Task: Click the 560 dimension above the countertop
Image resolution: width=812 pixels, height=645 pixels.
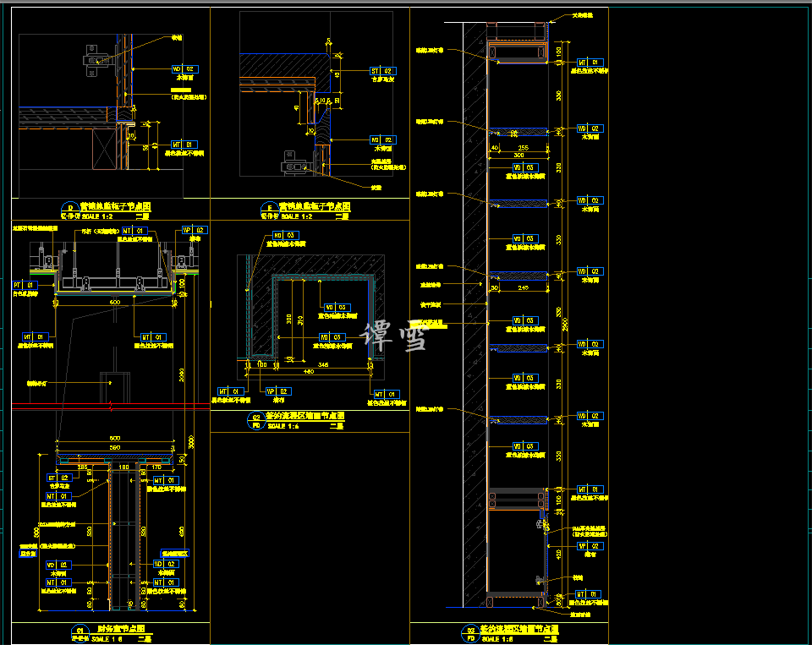Action: click(115, 447)
